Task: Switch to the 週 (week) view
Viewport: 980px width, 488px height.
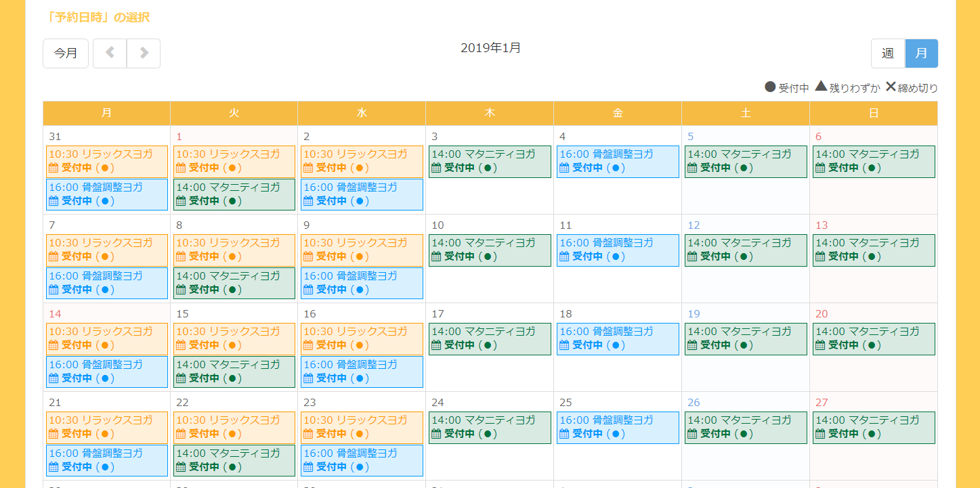Action: click(x=887, y=53)
